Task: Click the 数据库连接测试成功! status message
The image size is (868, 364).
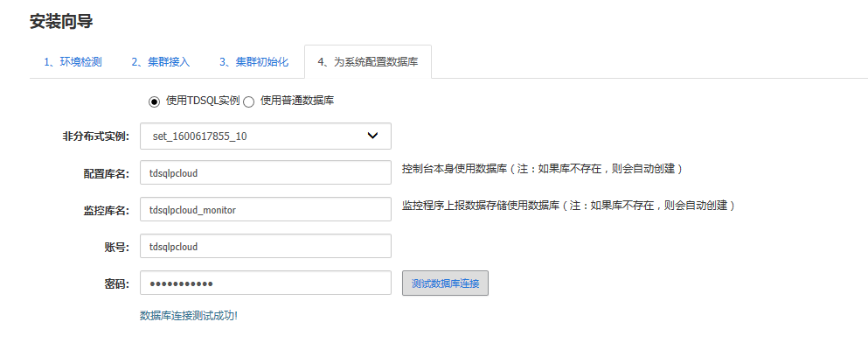Action: 189,315
